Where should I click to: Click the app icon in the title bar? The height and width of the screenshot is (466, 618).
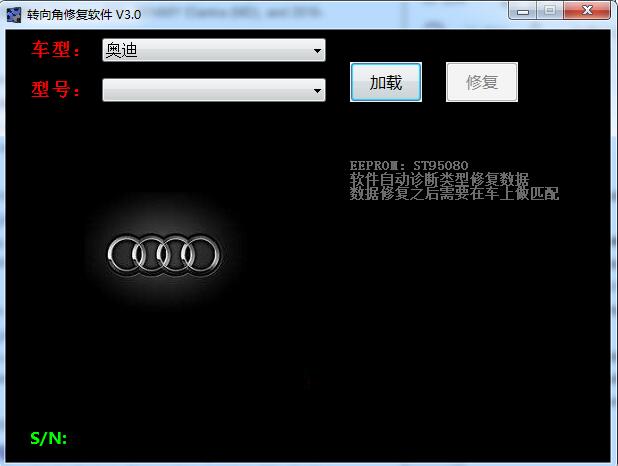[x=14, y=15]
